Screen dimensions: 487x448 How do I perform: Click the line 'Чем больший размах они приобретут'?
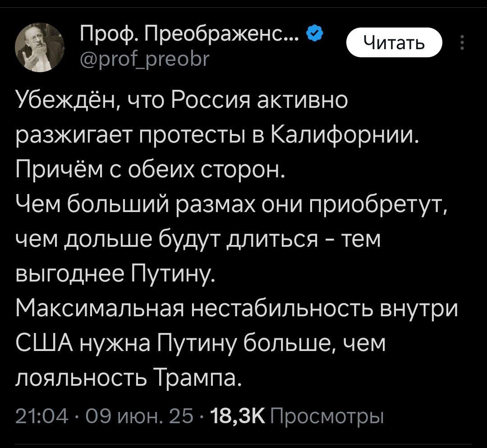(x=231, y=205)
